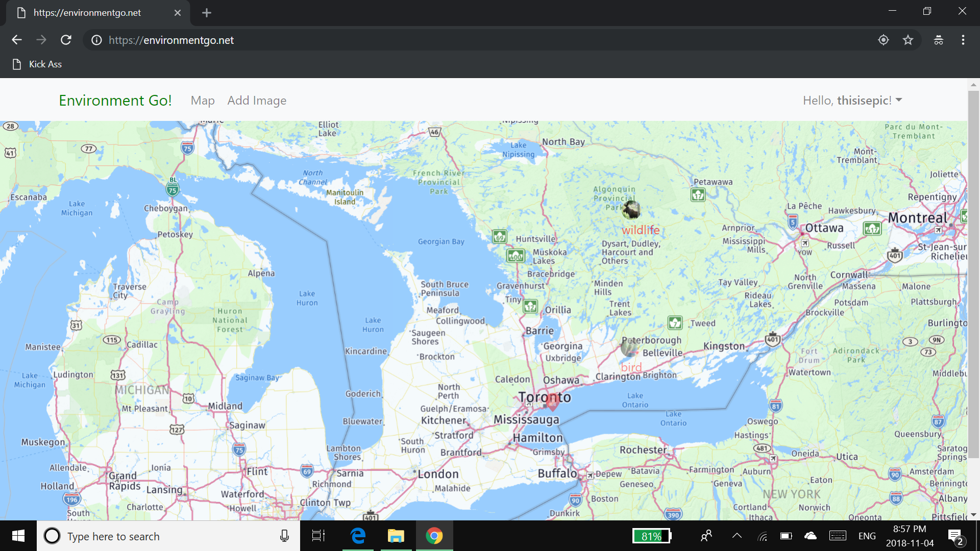Click the page's vertical scrollbar
This screenshot has width=980, height=551.
click(973, 275)
